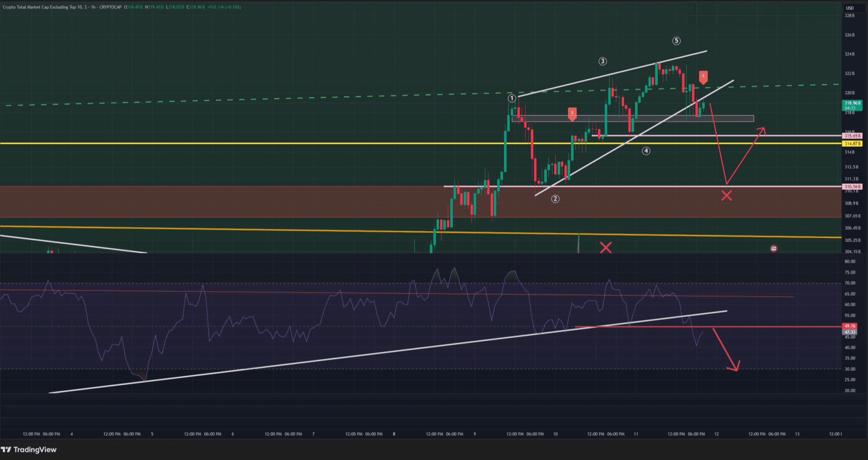Click date 6 on the time axis
Image resolution: width=868 pixels, height=460 pixels.
point(233,434)
